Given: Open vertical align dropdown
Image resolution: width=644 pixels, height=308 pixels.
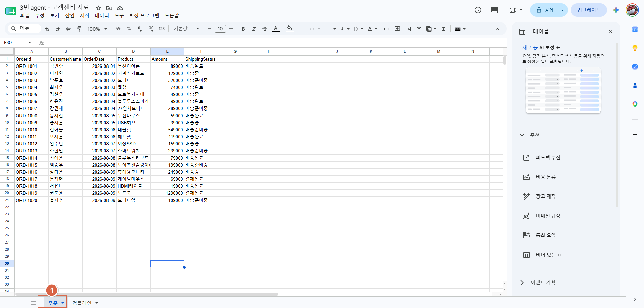Looking at the screenshot, I should pyautogui.click(x=345, y=29).
